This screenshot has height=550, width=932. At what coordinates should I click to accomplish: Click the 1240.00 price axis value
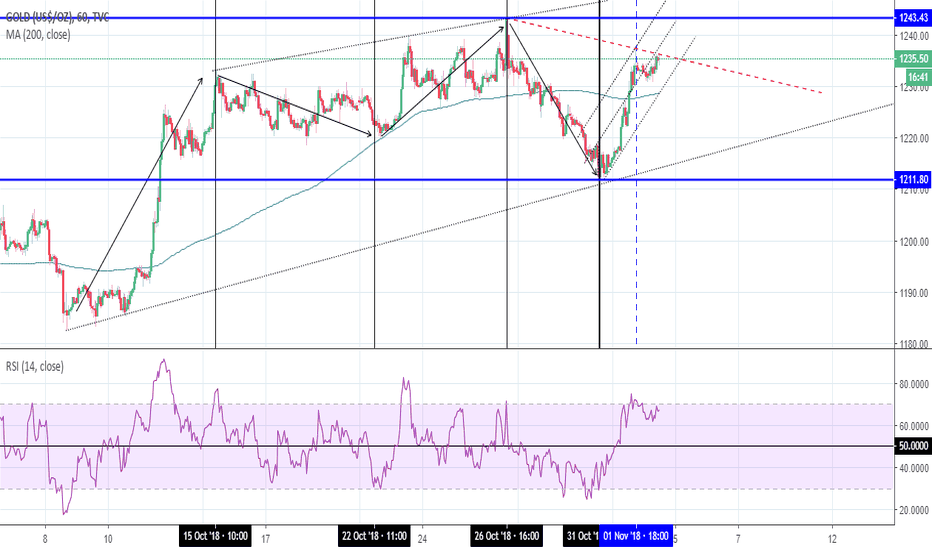(x=914, y=36)
